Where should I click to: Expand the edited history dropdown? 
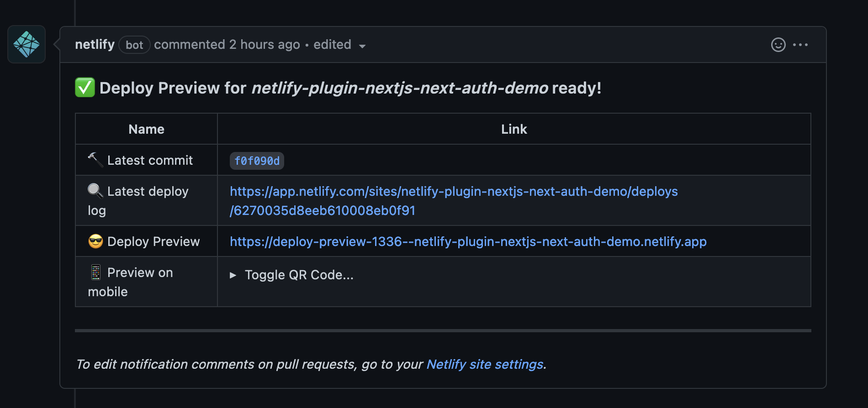tap(339, 45)
